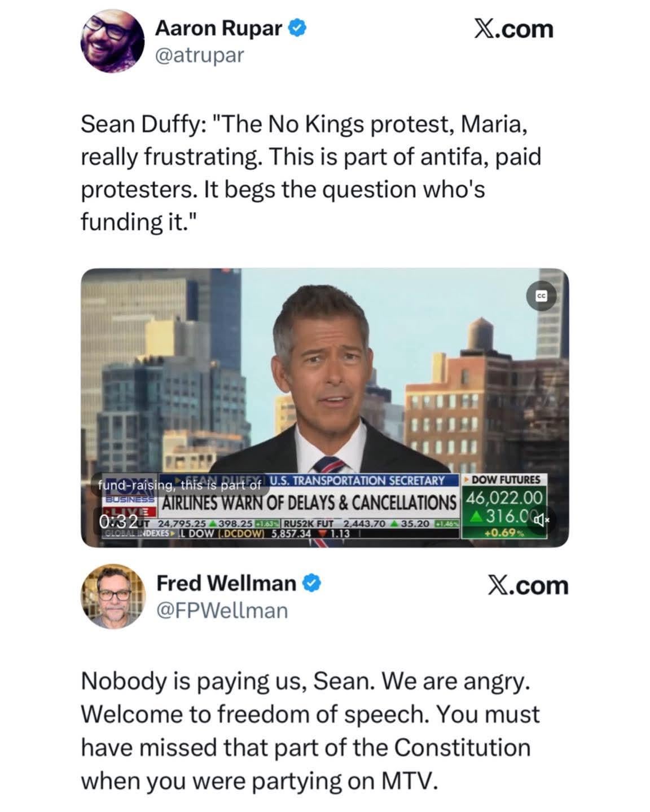Open Fred Wellman's profile picture
Viewport: 650px width, 812px height.
point(113,596)
